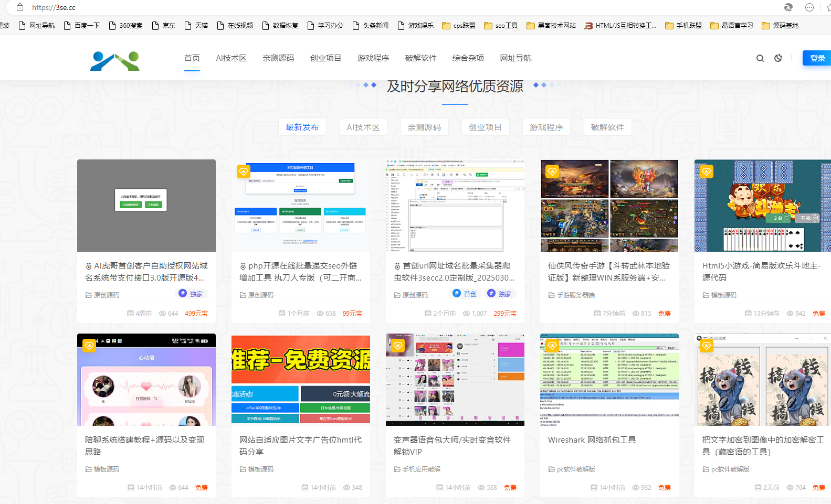Click the lock icon in the address bar
Screen dimensions: 831x504
(x=20, y=7)
